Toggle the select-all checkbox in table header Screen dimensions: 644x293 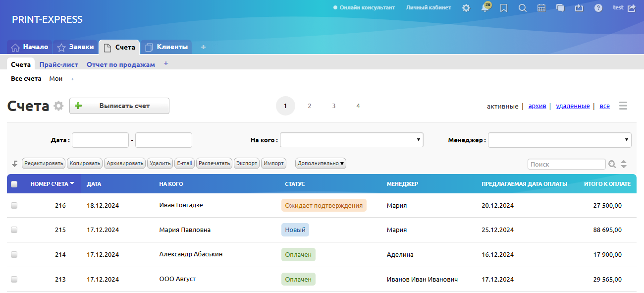[14, 184]
